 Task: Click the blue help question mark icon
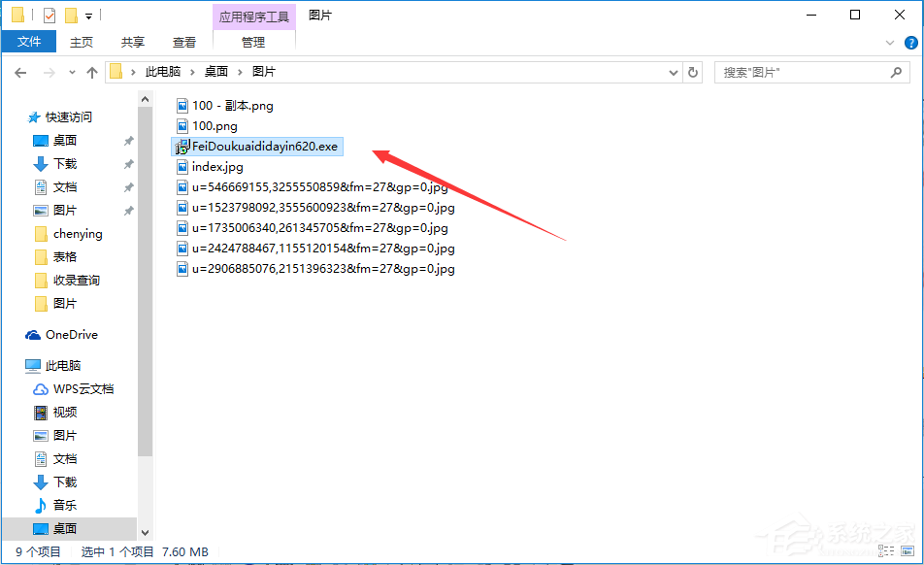pos(910,43)
